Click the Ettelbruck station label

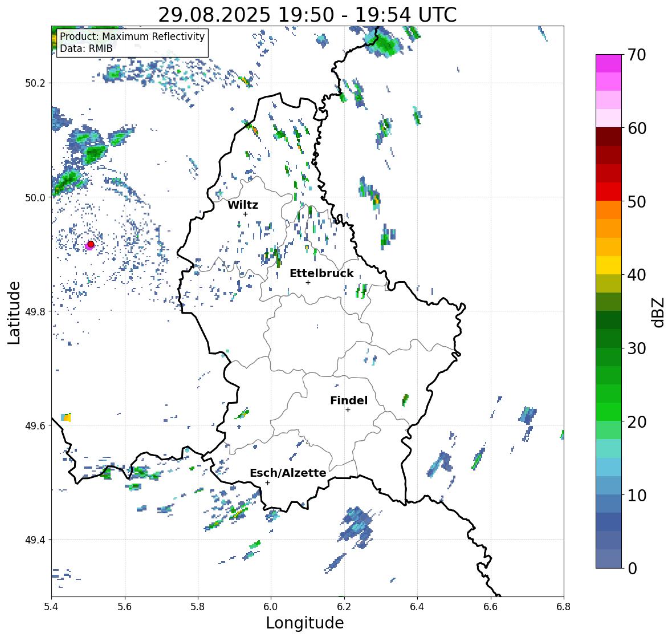[321, 274]
